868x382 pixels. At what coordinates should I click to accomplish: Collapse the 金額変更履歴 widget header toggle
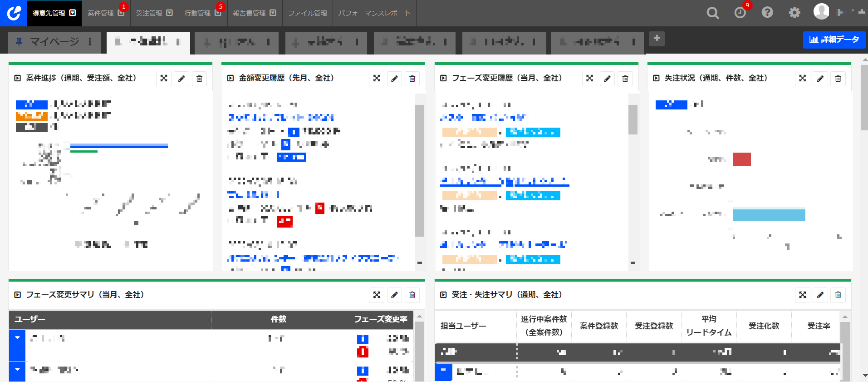[230, 78]
